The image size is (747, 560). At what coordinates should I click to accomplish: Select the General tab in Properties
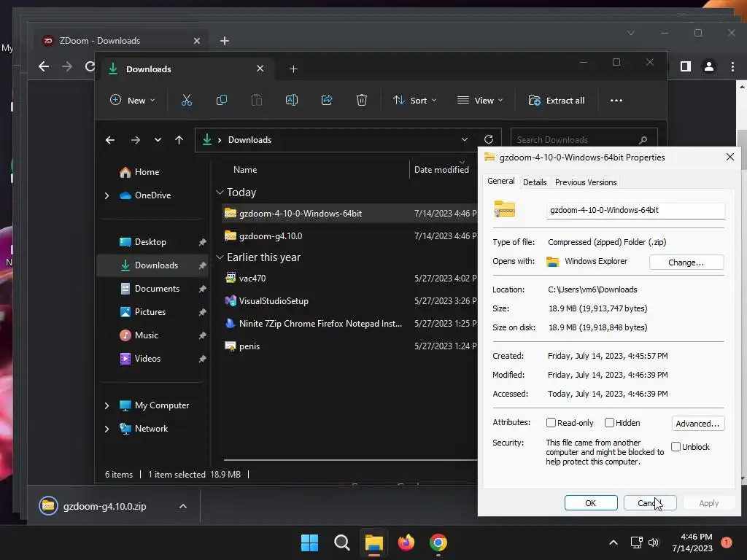coord(500,181)
